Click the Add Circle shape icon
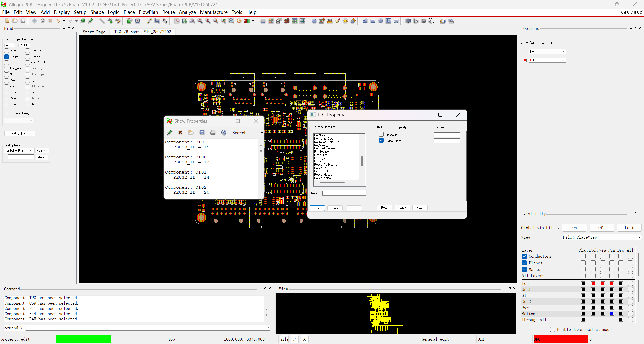 [x=381, y=21]
